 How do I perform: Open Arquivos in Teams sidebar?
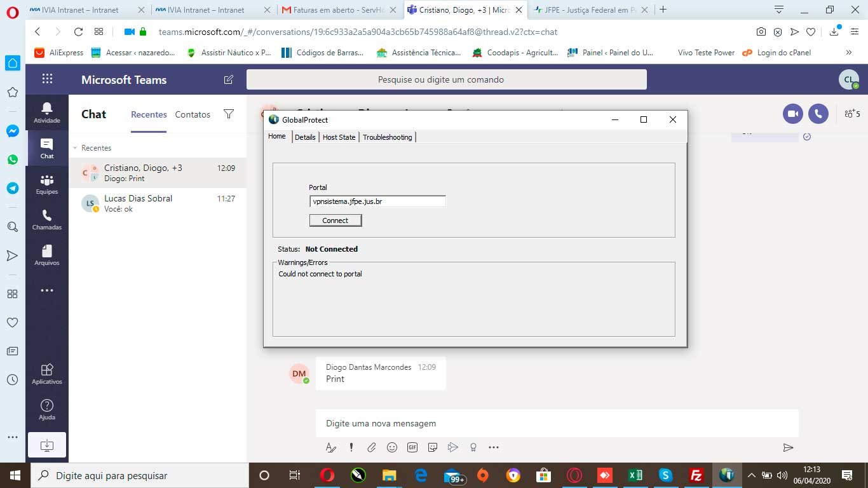click(47, 255)
